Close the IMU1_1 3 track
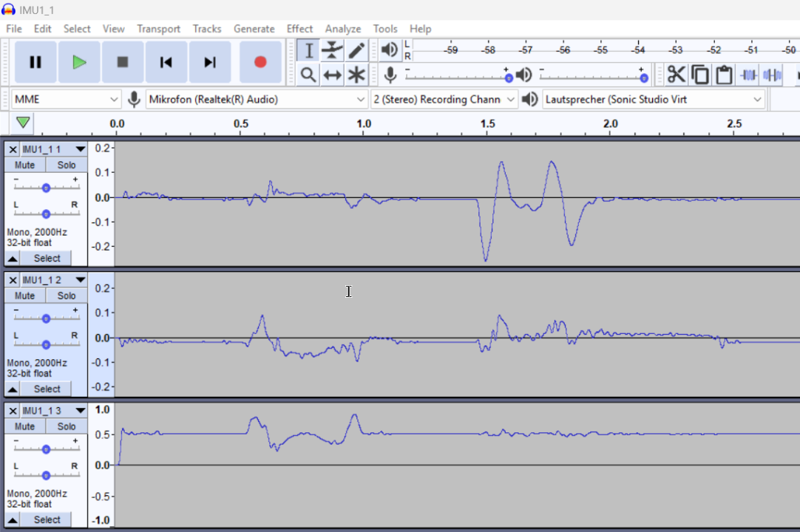Screen dimensions: 800x532 (x=13, y=410)
